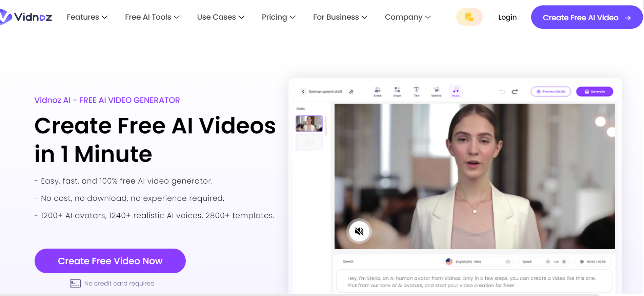
Task: Select the Text tool in editor
Action: (417, 91)
